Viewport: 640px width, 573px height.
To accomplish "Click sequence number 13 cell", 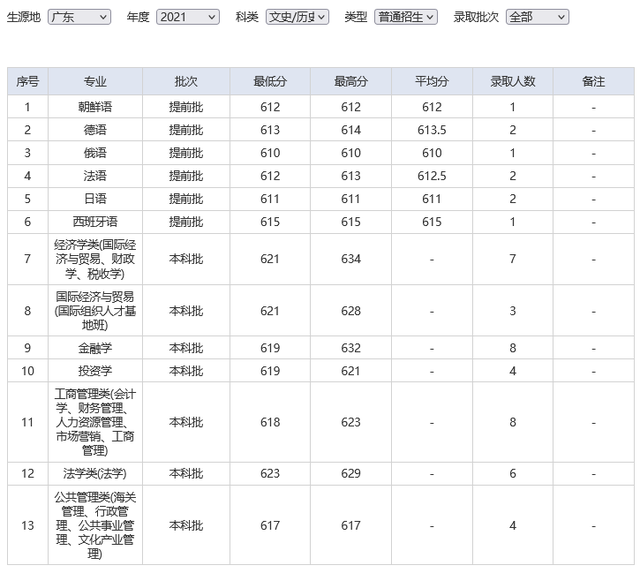I will click(28, 525).
